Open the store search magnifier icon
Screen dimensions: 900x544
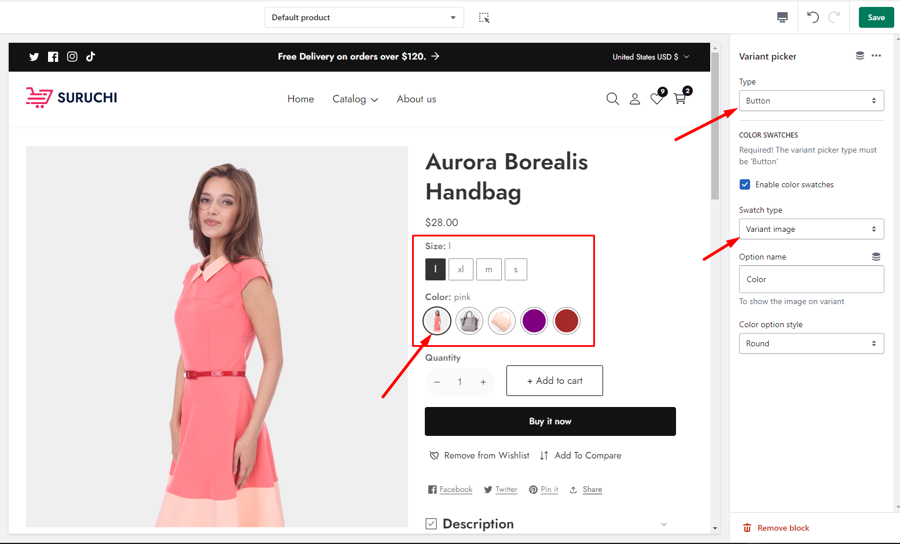click(x=612, y=99)
